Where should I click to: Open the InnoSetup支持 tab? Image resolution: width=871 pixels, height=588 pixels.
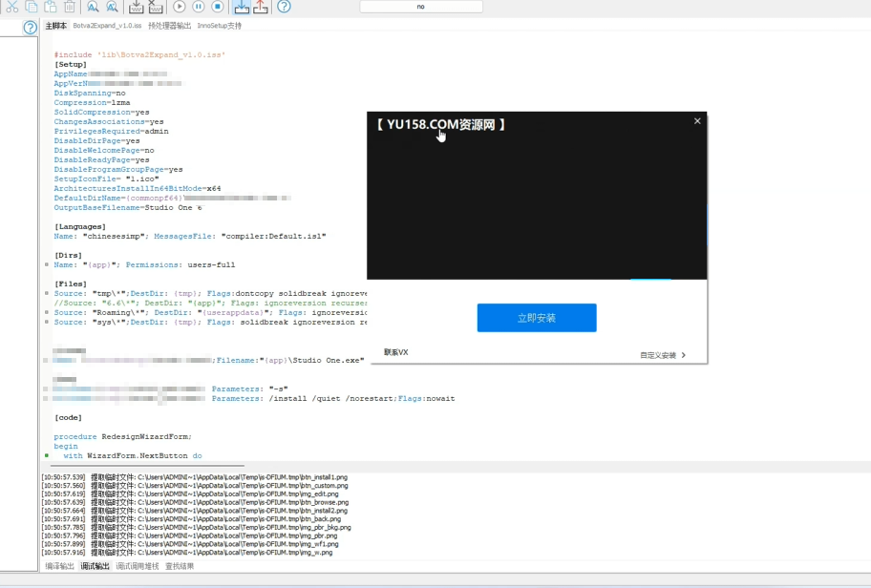tap(221, 26)
